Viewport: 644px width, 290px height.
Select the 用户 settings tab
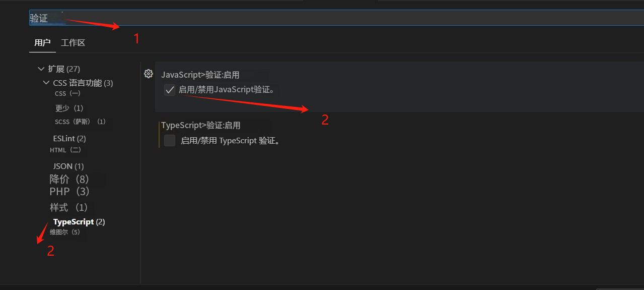click(x=42, y=43)
